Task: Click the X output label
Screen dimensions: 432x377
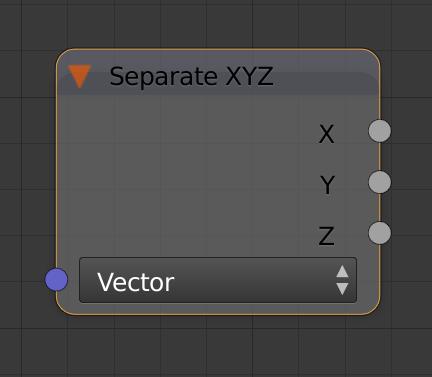Action: click(326, 134)
